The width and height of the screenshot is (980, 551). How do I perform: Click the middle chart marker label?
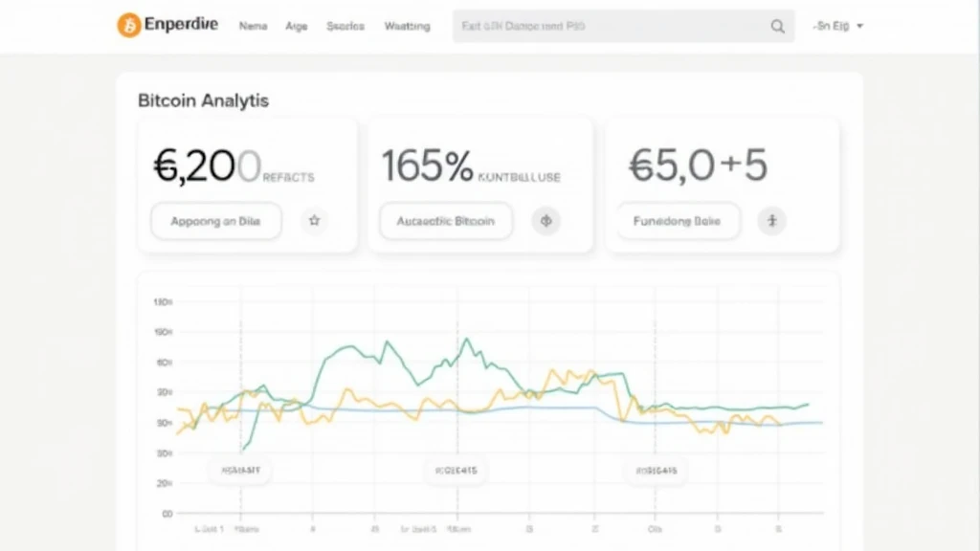[457, 470]
